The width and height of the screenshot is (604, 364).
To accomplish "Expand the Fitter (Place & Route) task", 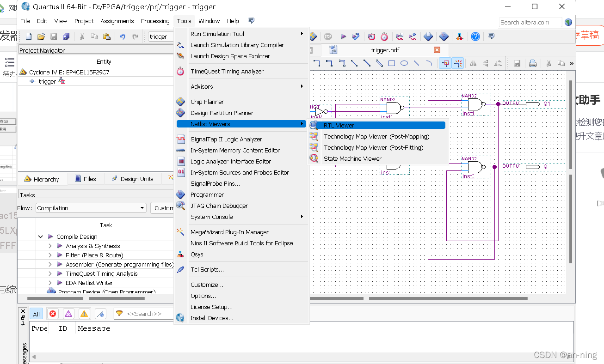I will tap(50, 255).
